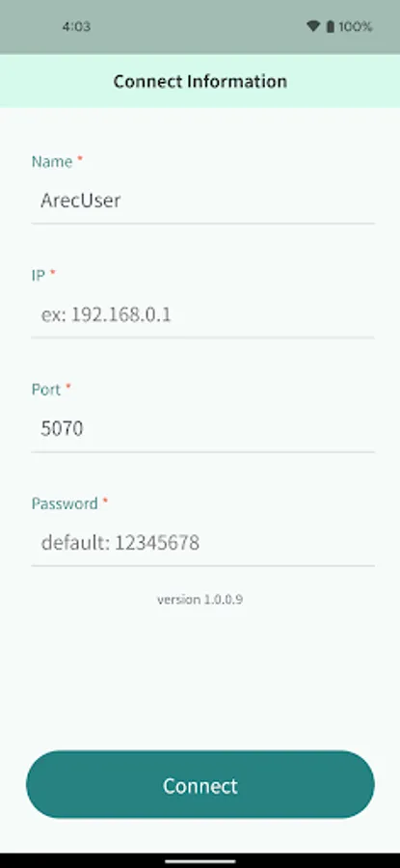Tap the version 1.0.0.9 text
400x868 pixels.
pos(200,600)
